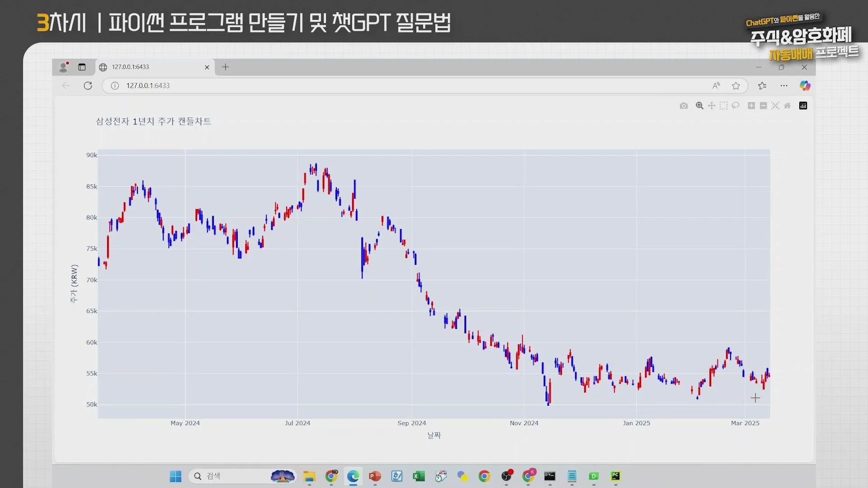Screen dimensions: 868x488
Task: Open the Windows Start menu
Action: (x=175, y=476)
